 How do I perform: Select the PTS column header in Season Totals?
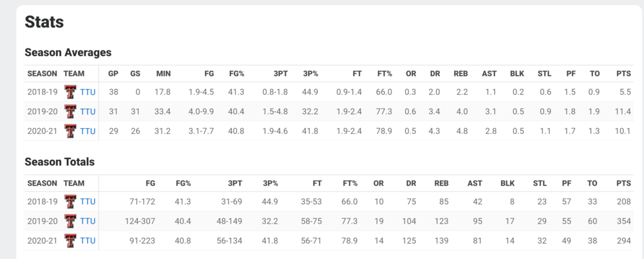[x=623, y=183]
